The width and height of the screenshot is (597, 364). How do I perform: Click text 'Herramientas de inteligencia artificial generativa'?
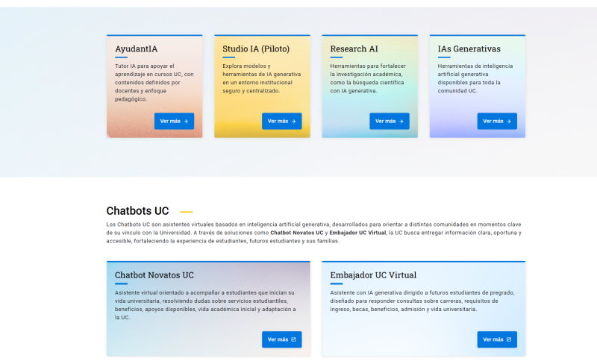(x=475, y=78)
